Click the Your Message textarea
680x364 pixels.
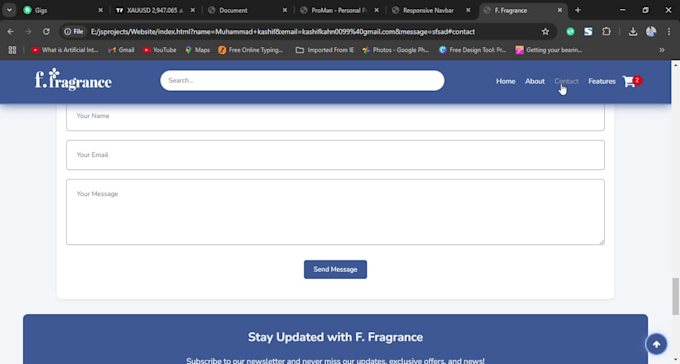(x=335, y=212)
